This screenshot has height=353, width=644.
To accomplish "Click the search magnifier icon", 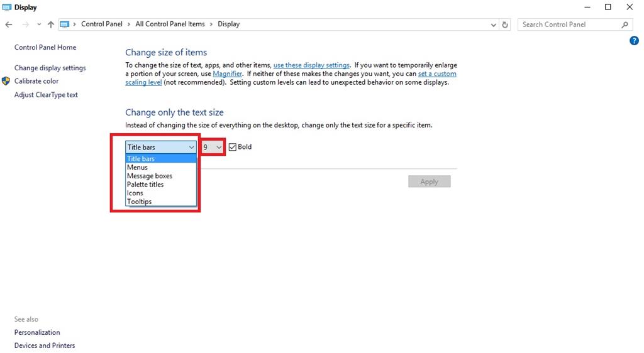I will pos(625,24).
